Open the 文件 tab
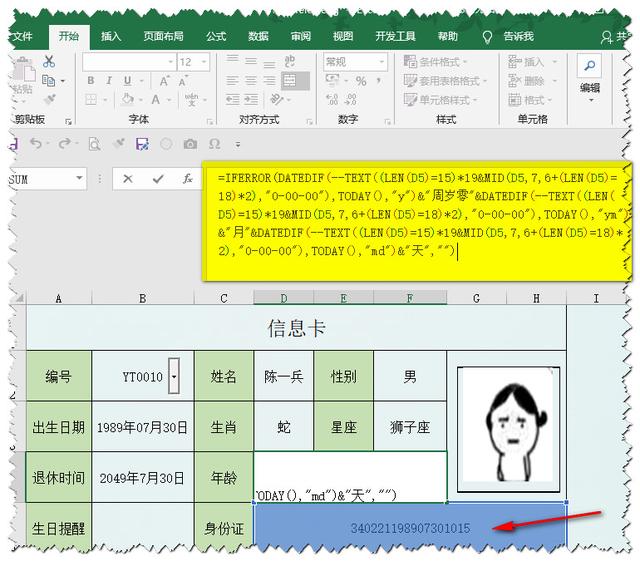Viewport: 640px width, 561px height. [22, 36]
